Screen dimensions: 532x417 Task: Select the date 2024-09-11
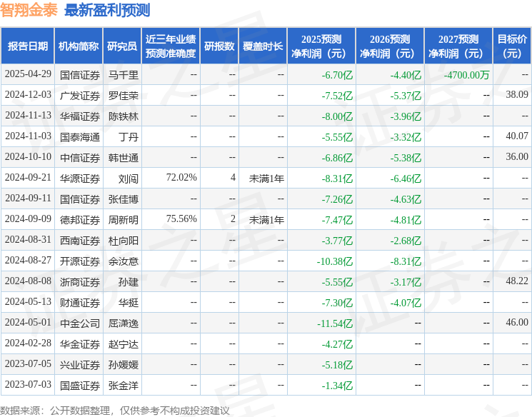28,199
